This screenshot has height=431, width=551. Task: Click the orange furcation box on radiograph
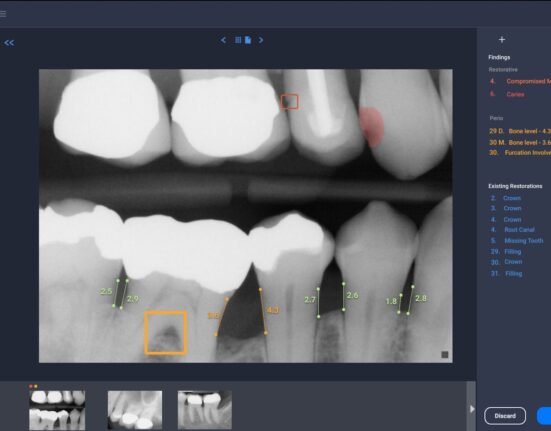click(x=166, y=332)
